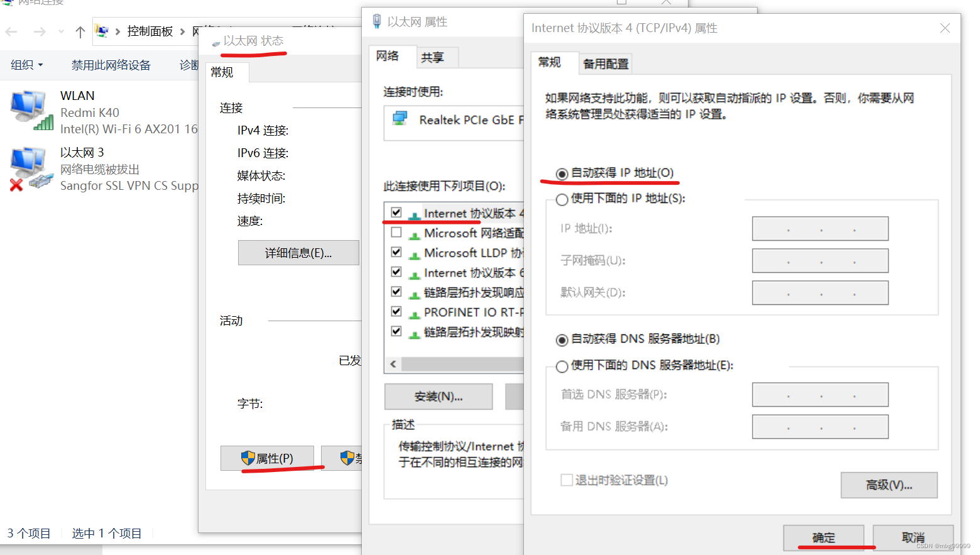Click the Control Panel address bar icon
980x555 pixels.
tap(102, 31)
